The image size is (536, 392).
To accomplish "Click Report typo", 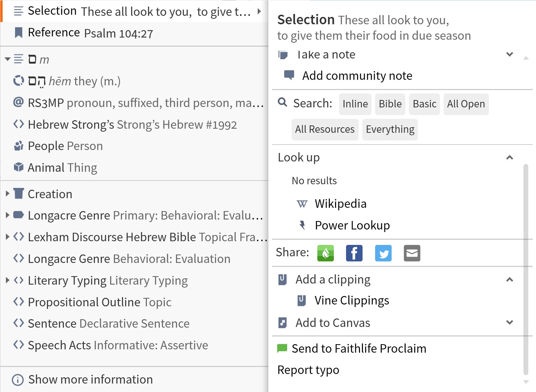I will pyautogui.click(x=308, y=370).
